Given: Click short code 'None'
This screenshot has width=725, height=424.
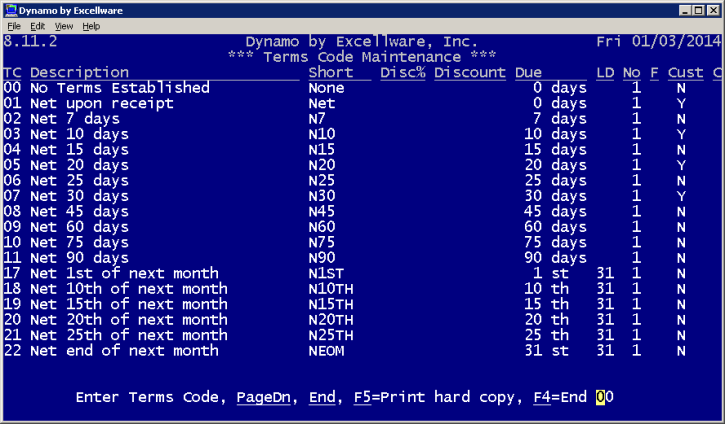Looking at the screenshot, I should pyautogui.click(x=326, y=88).
